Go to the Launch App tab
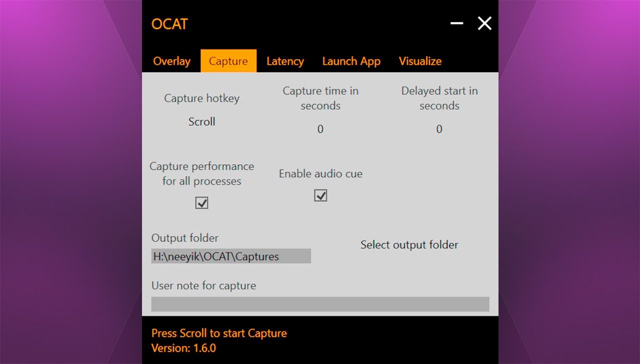640x364 pixels. coord(351,61)
